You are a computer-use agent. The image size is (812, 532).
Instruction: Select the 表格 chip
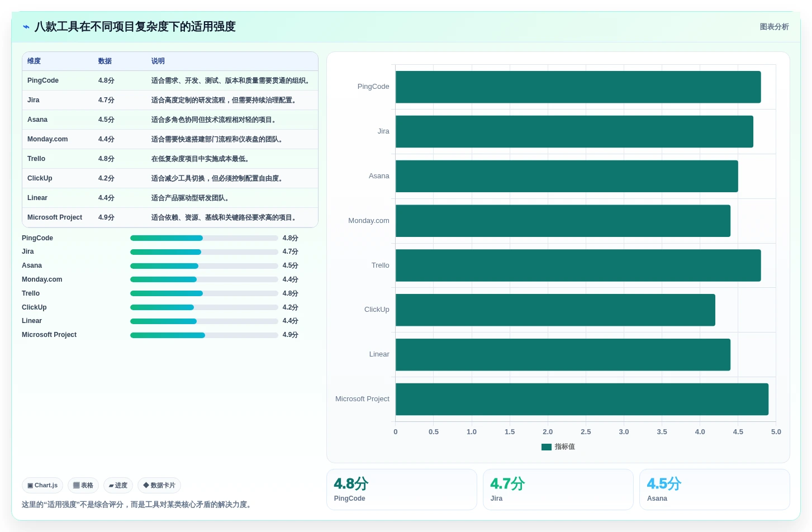pos(83,486)
